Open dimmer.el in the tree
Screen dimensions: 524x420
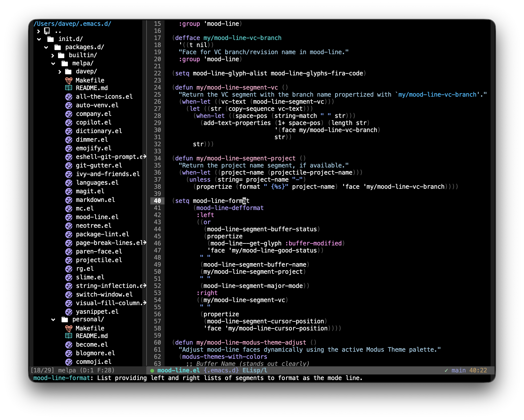[x=92, y=140]
